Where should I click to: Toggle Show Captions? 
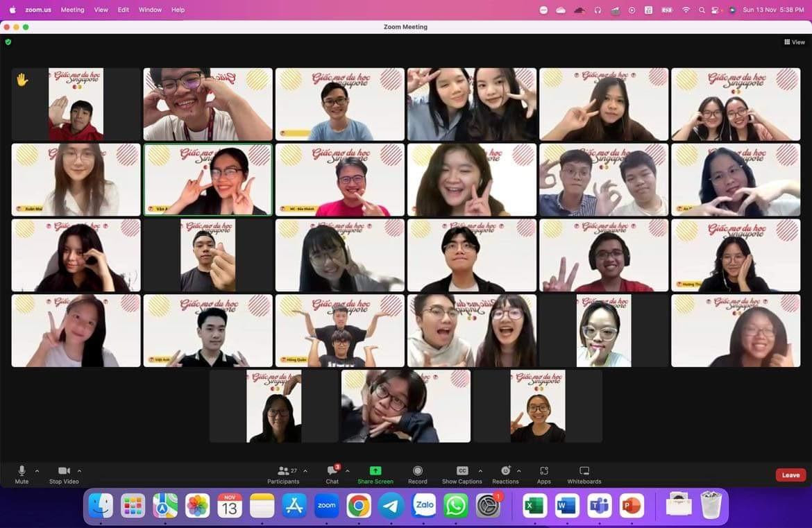coord(462,475)
